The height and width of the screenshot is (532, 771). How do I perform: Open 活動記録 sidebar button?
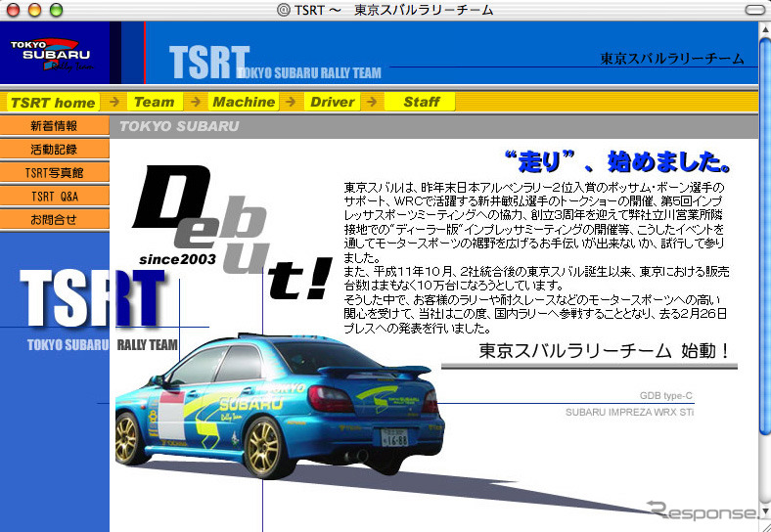(x=54, y=149)
